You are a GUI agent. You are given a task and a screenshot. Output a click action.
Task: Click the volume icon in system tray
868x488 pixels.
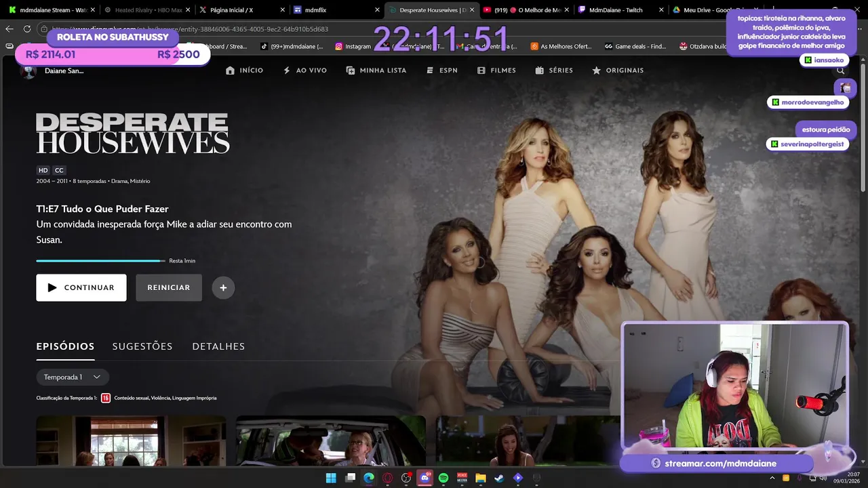pos(822,478)
